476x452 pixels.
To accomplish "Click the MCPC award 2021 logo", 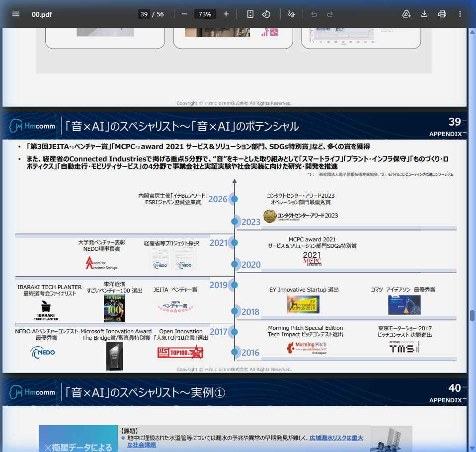I will point(313,260).
